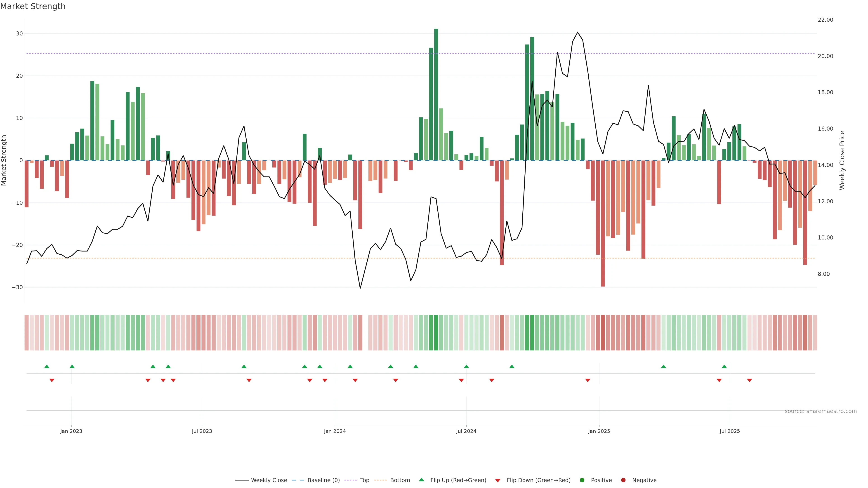Click the Jan 2024 x-axis label

(x=335, y=431)
